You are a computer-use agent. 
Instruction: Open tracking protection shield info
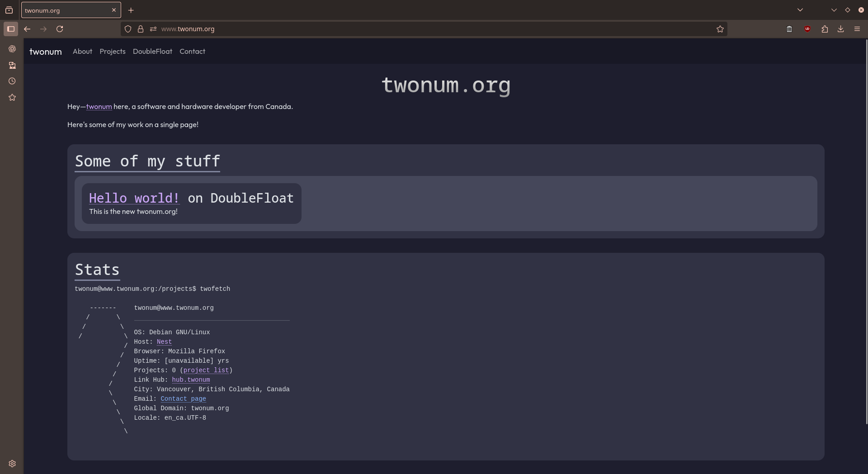coord(128,29)
